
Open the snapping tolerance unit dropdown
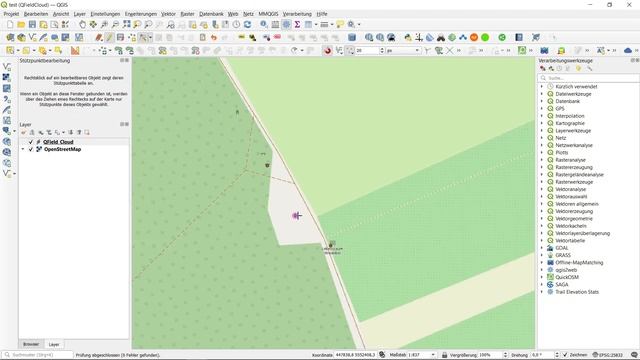click(417, 50)
